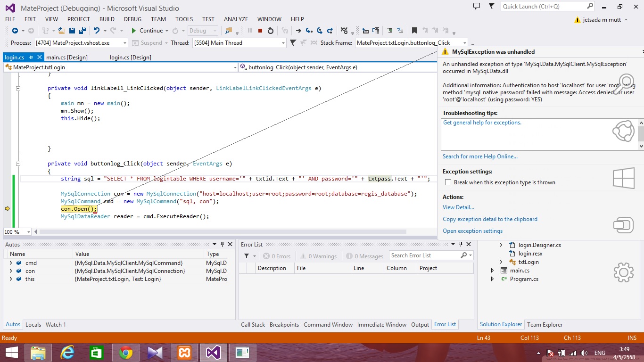Toggle the 0 Warnings filter
Viewport: 644px width, 362px height.
coord(318,256)
